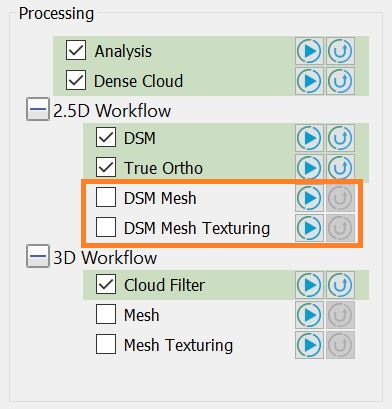This screenshot has height=409, width=392.
Task: Run the 3D Mesh step
Action: pos(309,315)
